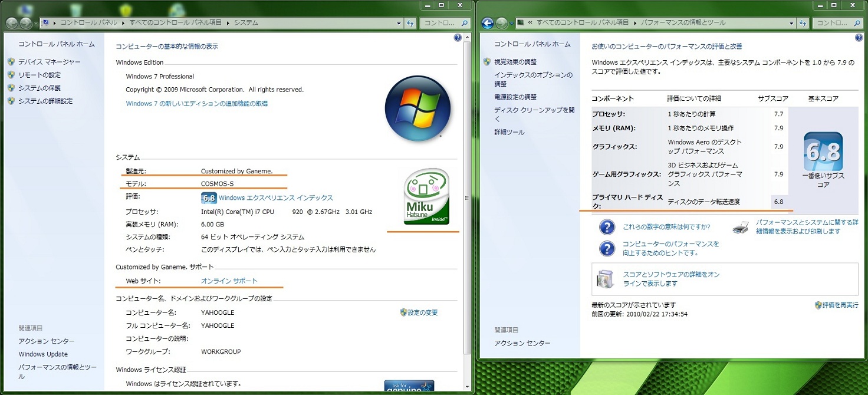Open デバイス マネージャー in System window sidebar
The width and height of the screenshot is (868, 395).
tap(49, 62)
